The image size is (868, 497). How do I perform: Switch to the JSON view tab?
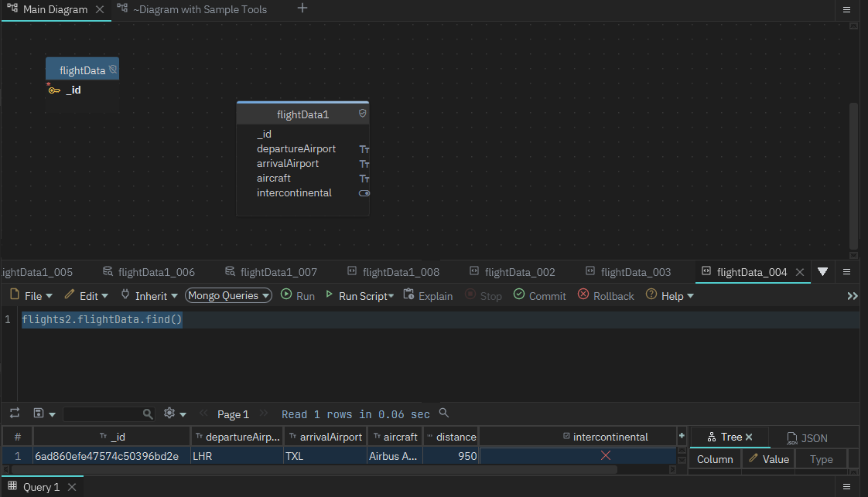tap(807, 437)
